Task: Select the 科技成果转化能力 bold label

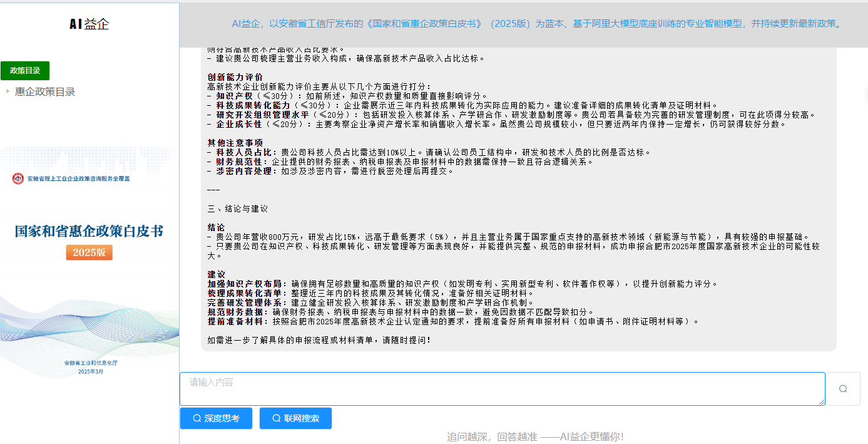Action: pyautogui.click(x=253, y=105)
